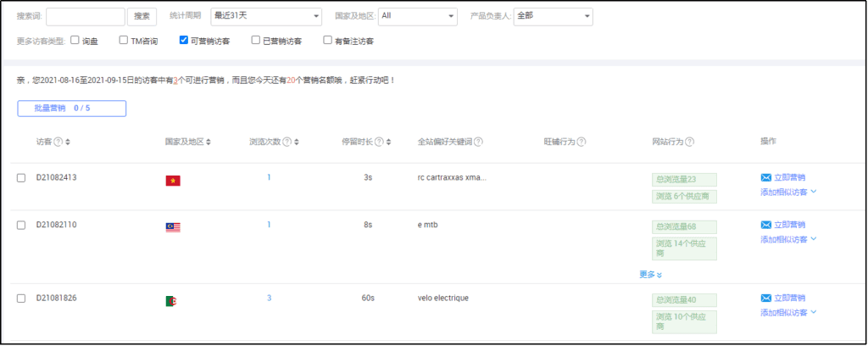868x346 pixels.
Task: Uncheck the 可营销访客 checkbox
Action: 184,40
